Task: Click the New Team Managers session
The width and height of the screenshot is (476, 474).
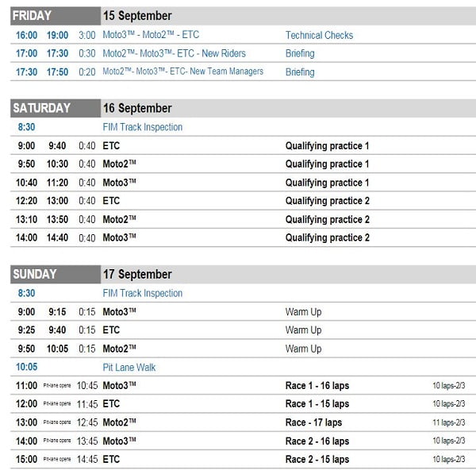Action: tap(182, 71)
